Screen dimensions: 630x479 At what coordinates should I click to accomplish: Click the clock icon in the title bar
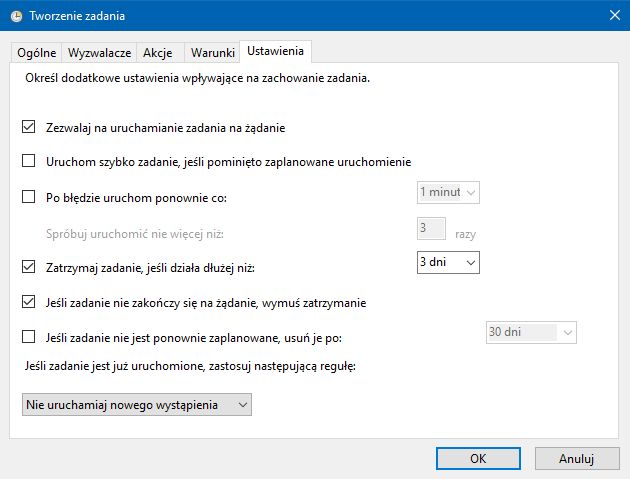point(14,15)
